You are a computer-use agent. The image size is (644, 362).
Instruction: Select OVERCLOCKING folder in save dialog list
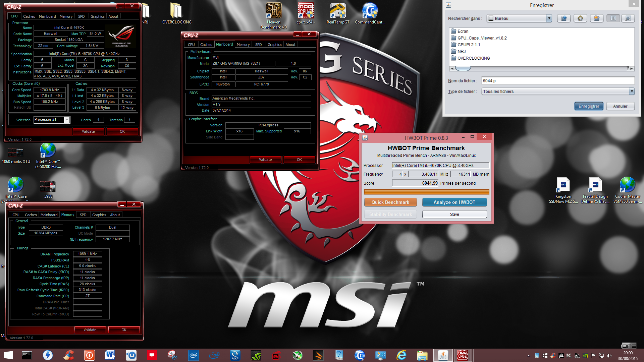[x=470, y=58]
